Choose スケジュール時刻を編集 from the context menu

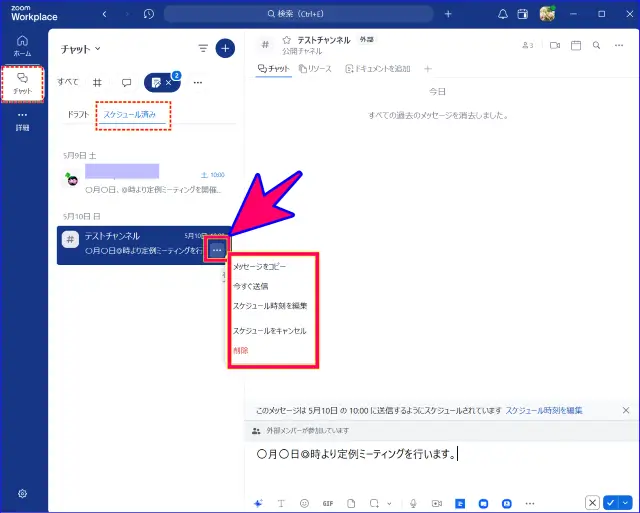coord(270,306)
